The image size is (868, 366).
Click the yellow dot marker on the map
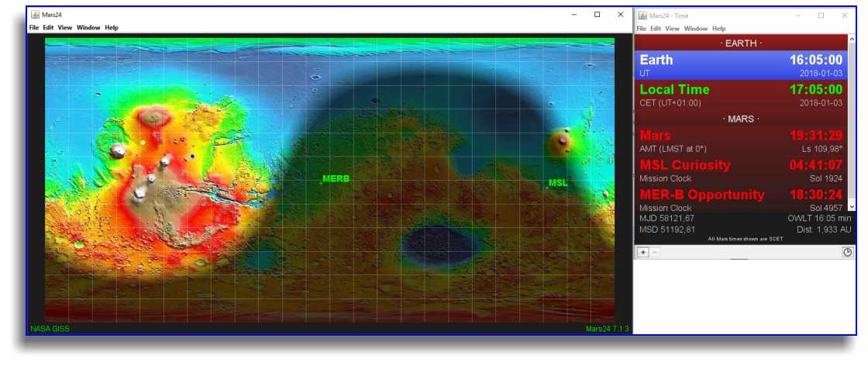tap(143, 143)
